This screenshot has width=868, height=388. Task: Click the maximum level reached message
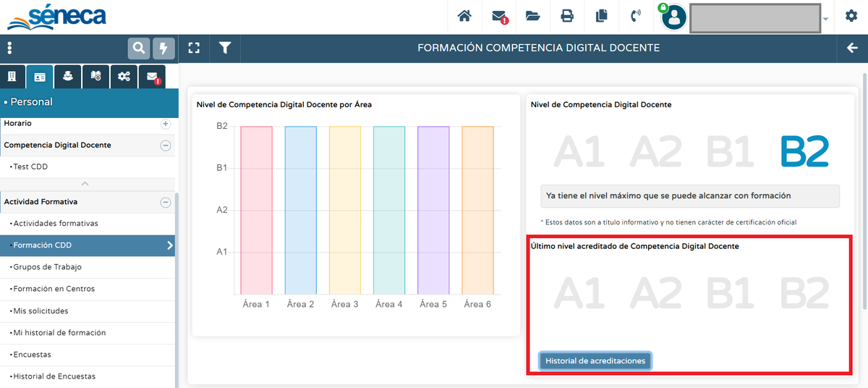(690, 196)
